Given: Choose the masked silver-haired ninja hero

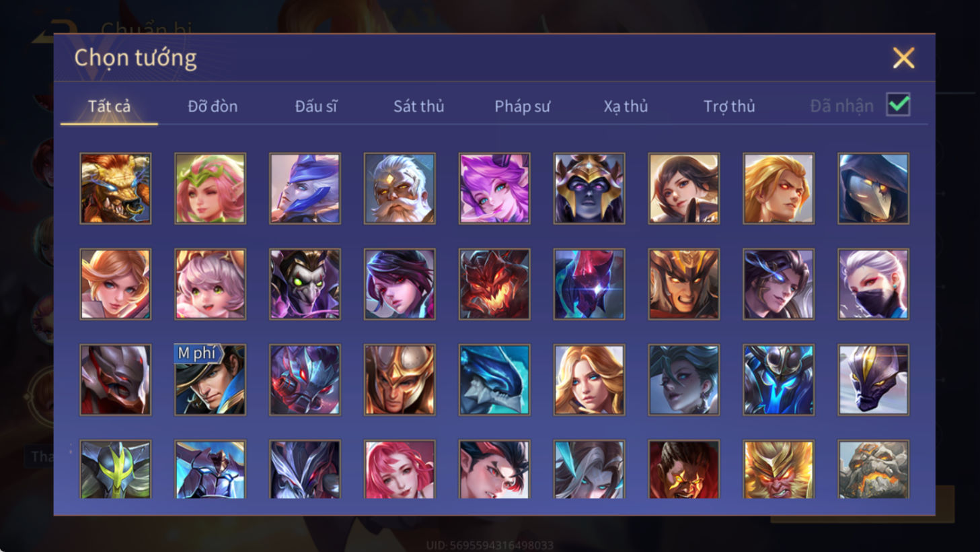Looking at the screenshot, I should [873, 284].
